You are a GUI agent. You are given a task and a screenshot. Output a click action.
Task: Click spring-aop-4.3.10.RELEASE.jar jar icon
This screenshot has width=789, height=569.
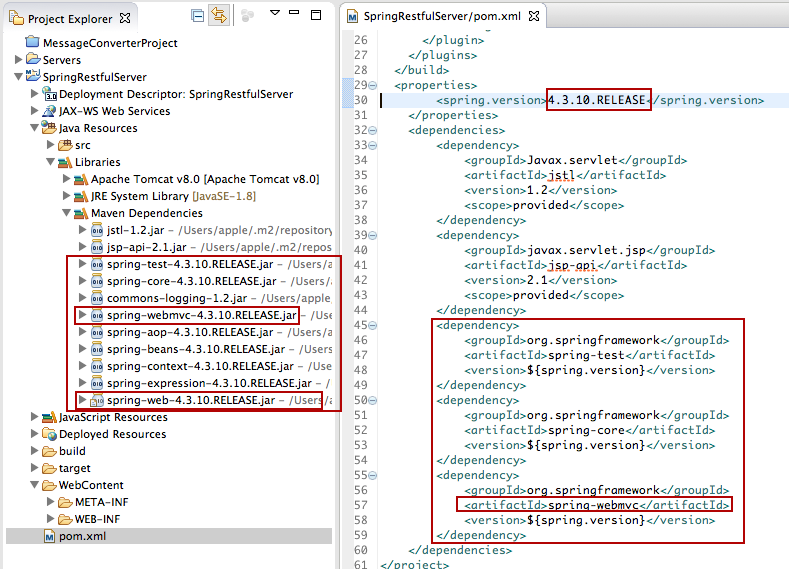coord(97,333)
